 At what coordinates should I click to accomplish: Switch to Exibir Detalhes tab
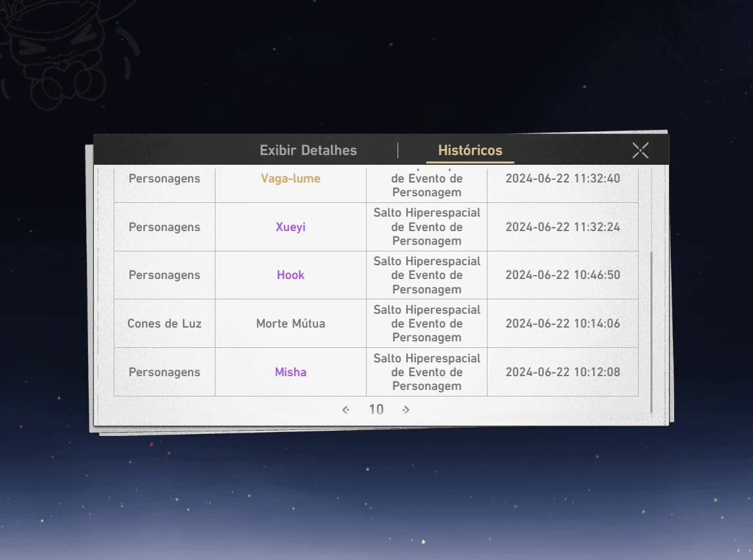pyautogui.click(x=308, y=150)
